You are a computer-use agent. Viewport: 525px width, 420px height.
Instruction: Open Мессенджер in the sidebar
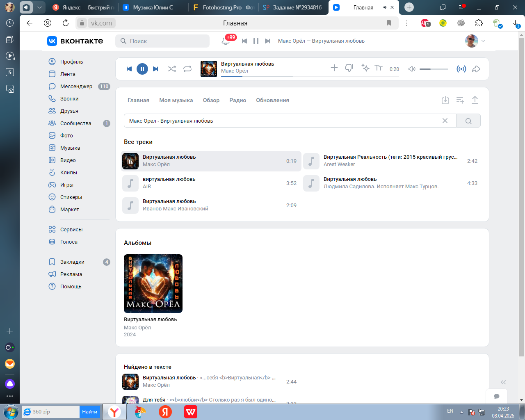(76, 87)
